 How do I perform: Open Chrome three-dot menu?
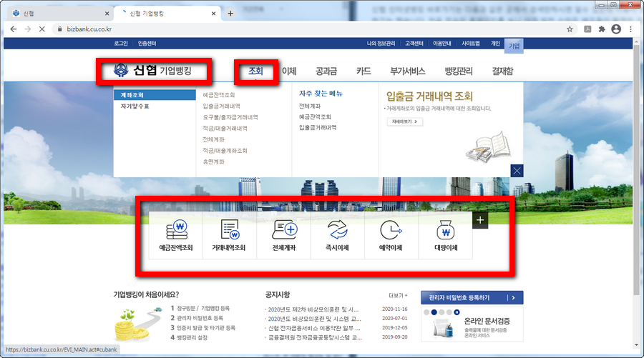tap(630, 29)
